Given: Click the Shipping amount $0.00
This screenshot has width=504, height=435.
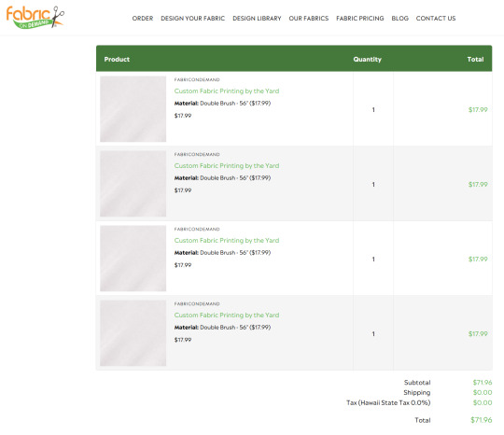Looking at the screenshot, I should click(x=483, y=393).
